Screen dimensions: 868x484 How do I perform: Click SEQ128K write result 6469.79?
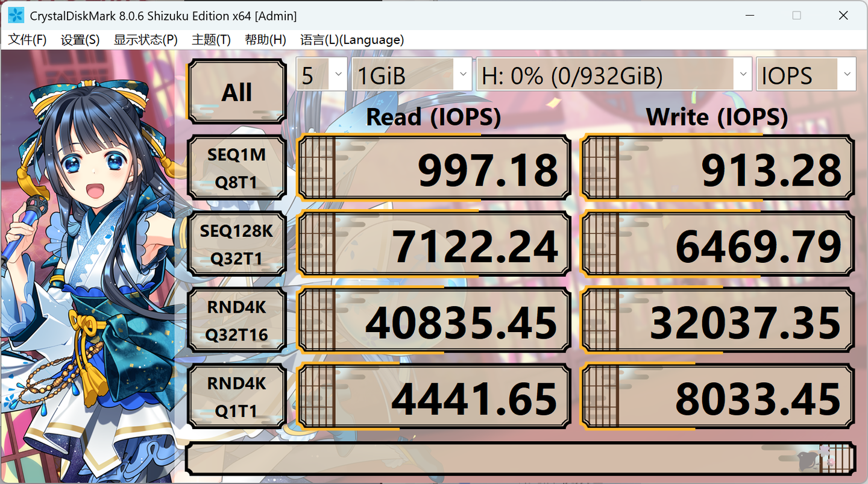point(717,244)
